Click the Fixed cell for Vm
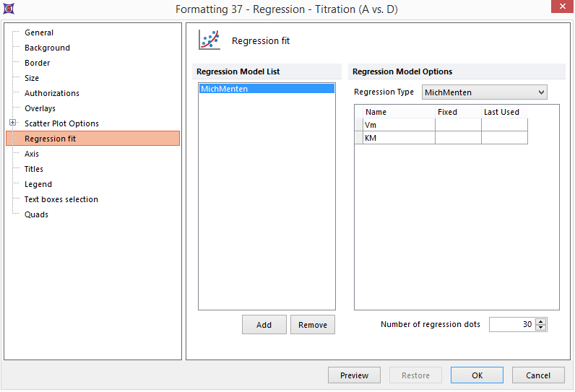Viewport: 575px width, 392px height. (x=458, y=125)
